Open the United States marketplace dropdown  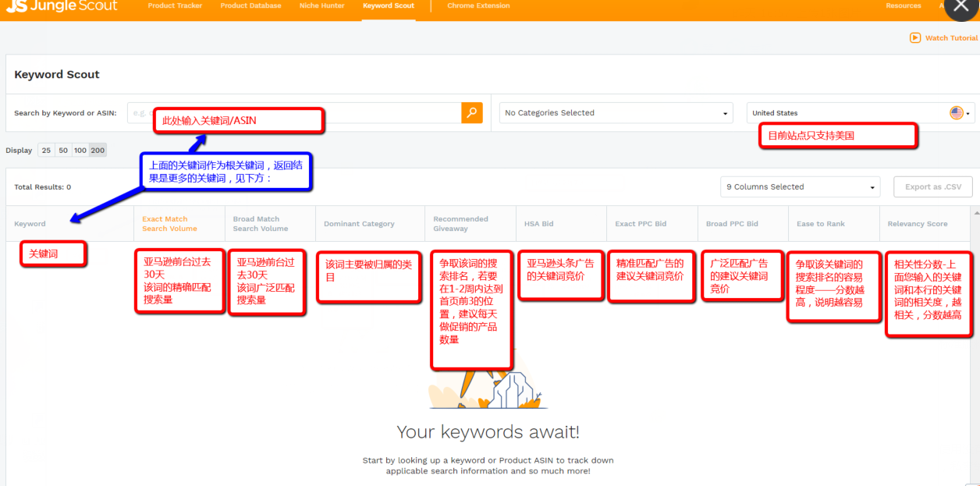click(861, 113)
